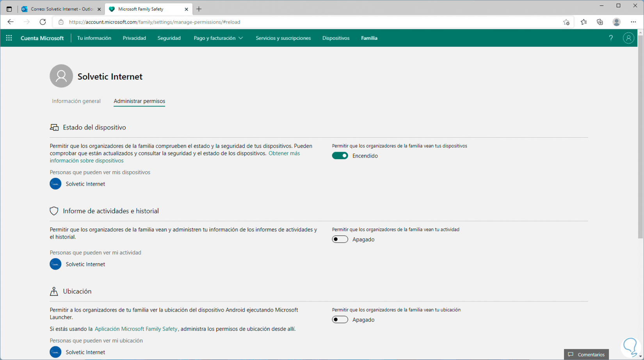Reload the current page
Viewport: 644px width, 360px height.
[x=43, y=22]
